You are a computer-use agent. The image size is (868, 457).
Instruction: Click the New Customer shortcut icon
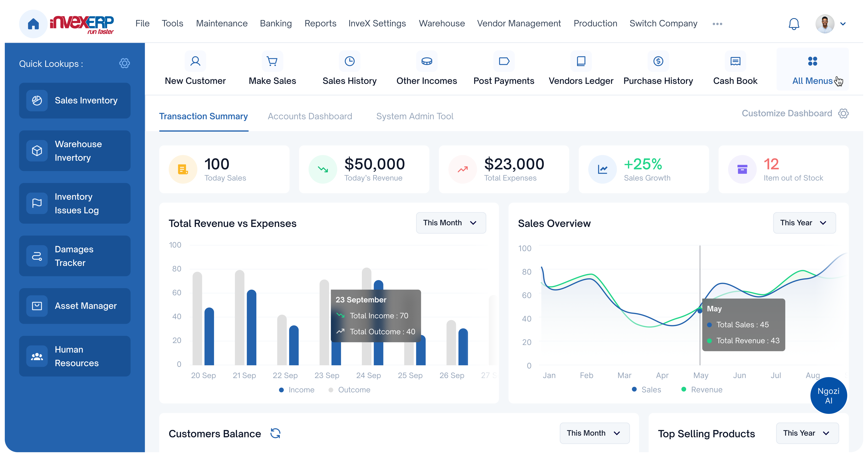pos(195,61)
